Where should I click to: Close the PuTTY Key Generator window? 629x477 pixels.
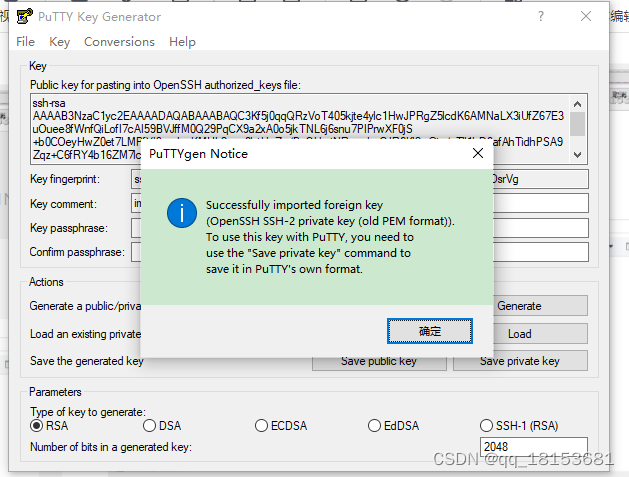(586, 16)
